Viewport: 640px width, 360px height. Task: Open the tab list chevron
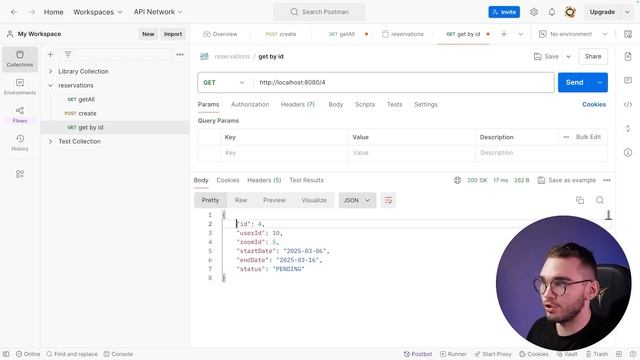tap(521, 34)
